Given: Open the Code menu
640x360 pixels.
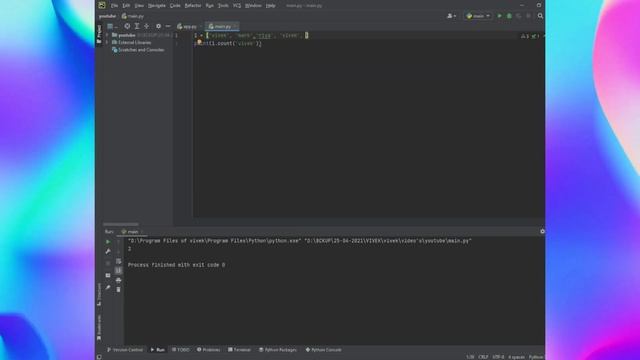Looking at the screenshot, I should [x=175, y=6].
